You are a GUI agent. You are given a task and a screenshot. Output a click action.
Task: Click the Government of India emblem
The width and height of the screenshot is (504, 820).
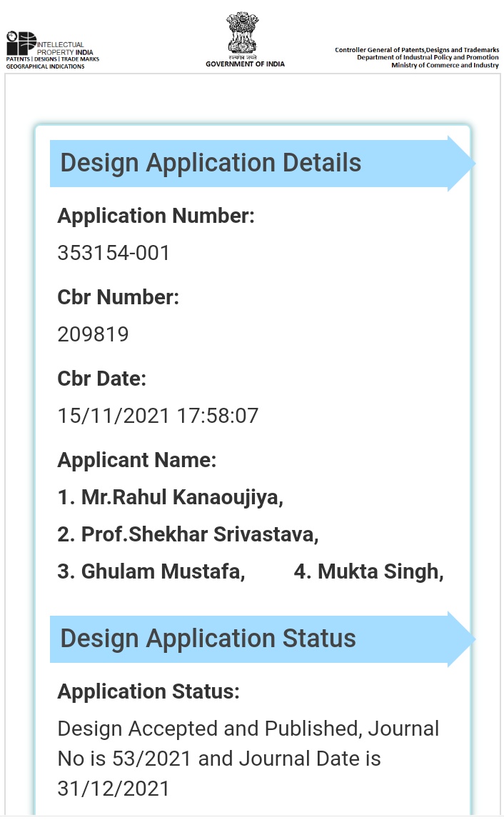point(243,33)
